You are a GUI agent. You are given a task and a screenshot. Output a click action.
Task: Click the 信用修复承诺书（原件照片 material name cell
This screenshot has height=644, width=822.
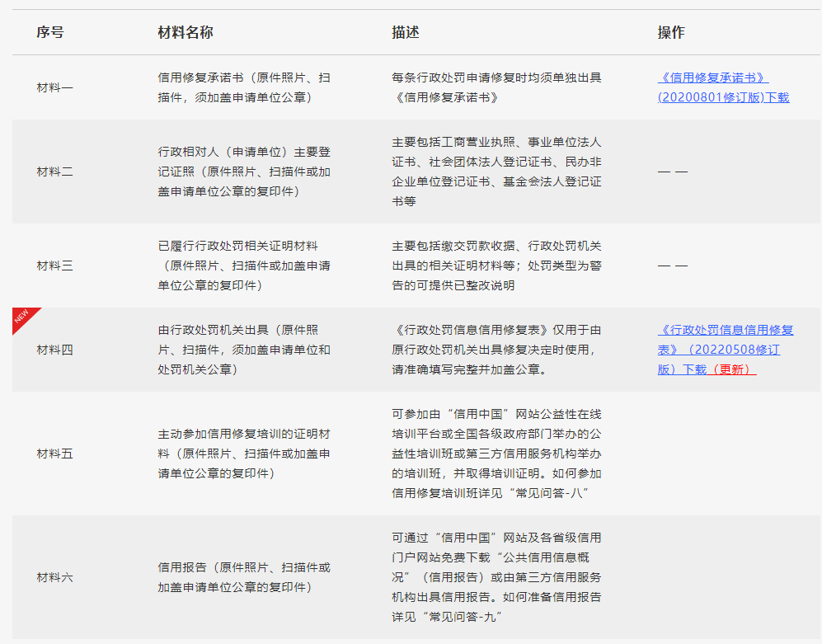pyautogui.click(x=244, y=87)
